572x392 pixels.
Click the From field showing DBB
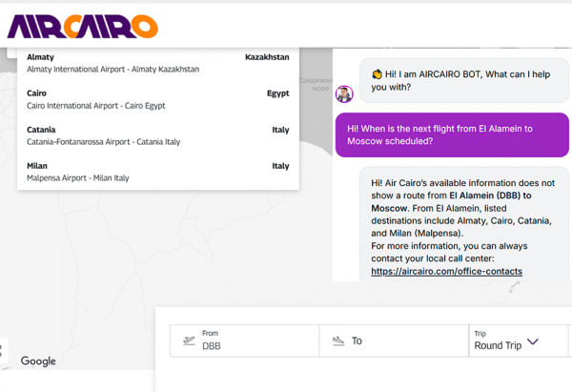(244, 340)
